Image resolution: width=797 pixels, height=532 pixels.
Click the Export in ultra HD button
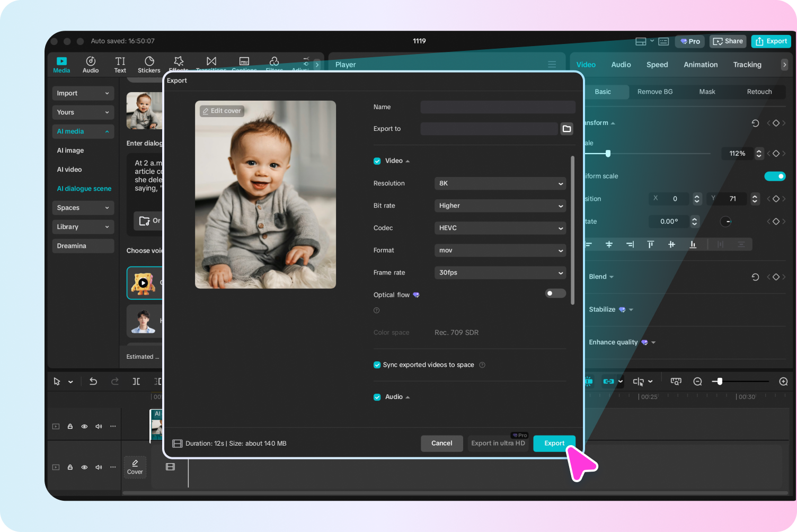498,443
